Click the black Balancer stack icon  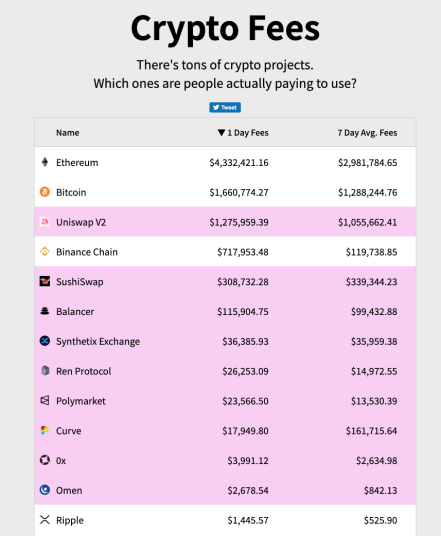coord(45,311)
